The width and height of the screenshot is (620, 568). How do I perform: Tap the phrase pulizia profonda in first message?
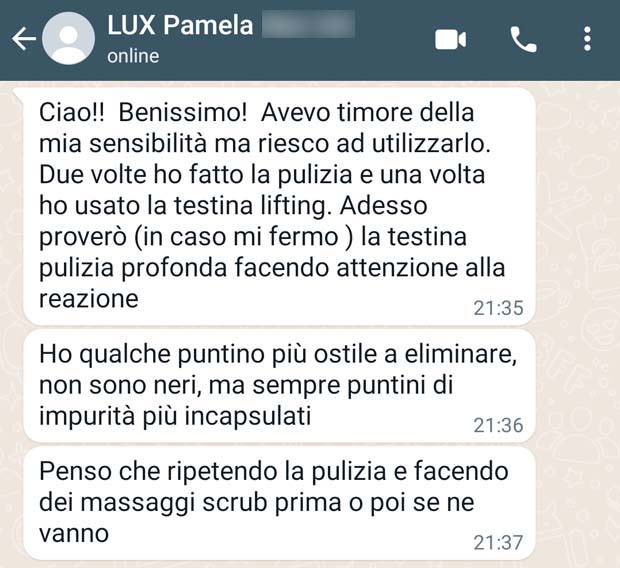coord(133,269)
